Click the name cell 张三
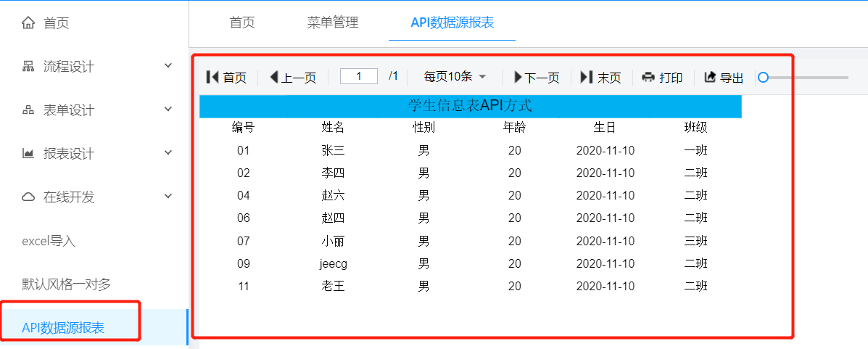The width and height of the screenshot is (868, 349). coord(334,150)
